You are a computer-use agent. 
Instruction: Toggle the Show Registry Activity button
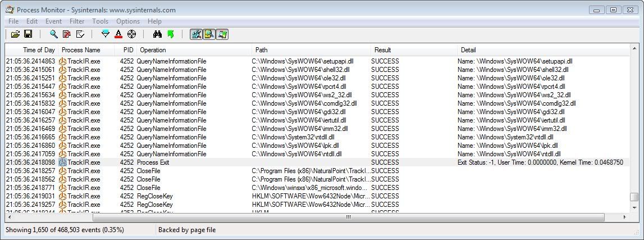[197, 34]
